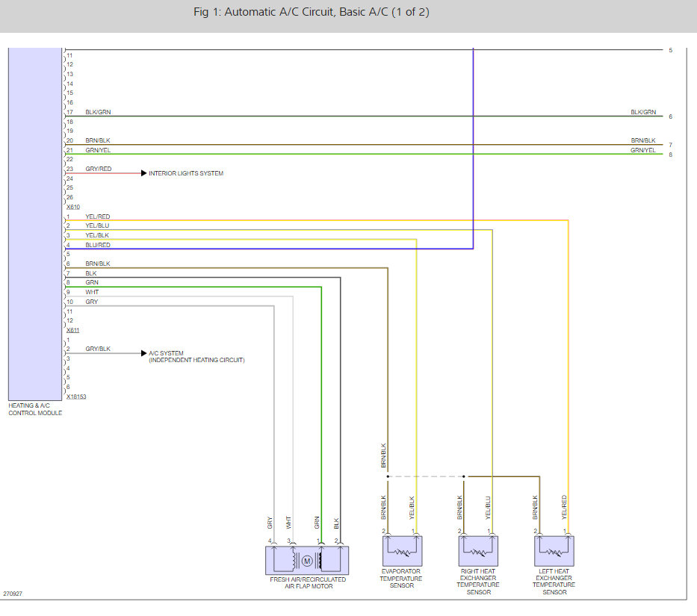Viewport: 697px width, 616px height.
Task: Click the X611 connector label
Action: tap(73, 330)
